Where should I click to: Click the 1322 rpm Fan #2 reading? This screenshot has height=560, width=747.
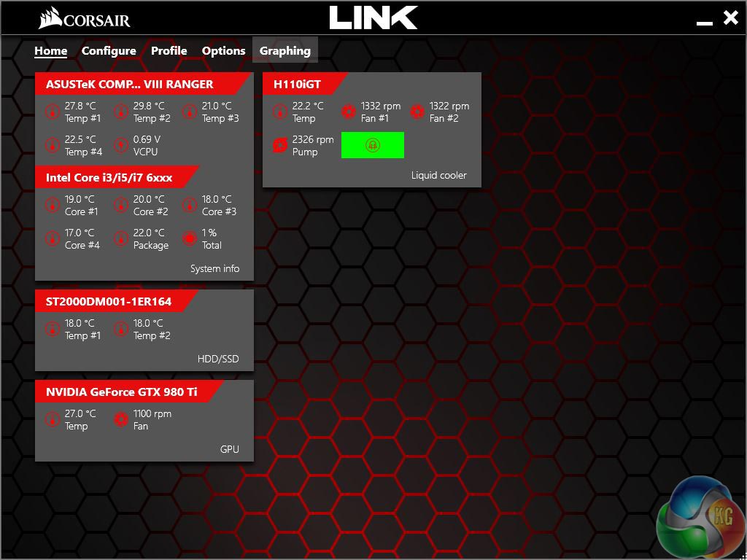[449, 112]
